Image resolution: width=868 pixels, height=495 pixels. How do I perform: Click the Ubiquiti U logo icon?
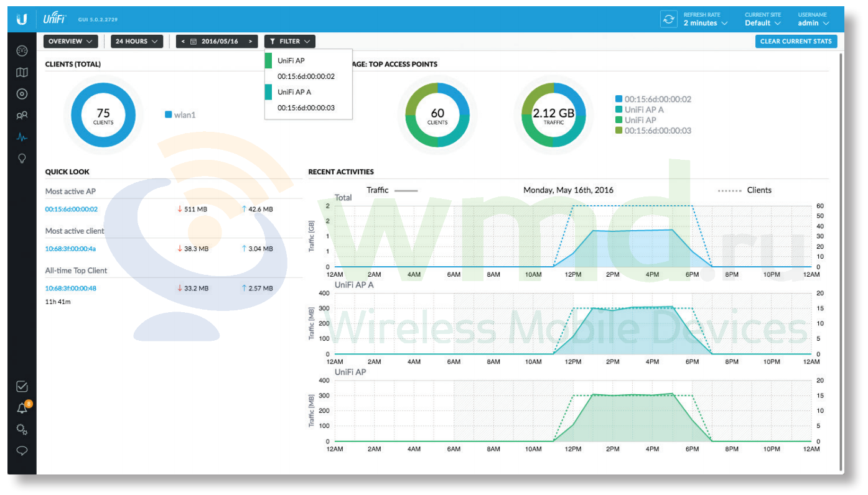point(22,19)
